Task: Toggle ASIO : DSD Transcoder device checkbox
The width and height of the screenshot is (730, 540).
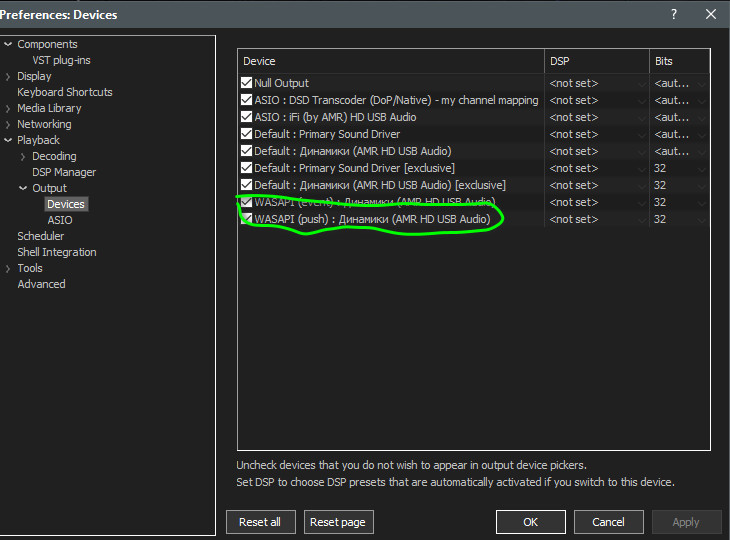Action: (x=246, y=100)
